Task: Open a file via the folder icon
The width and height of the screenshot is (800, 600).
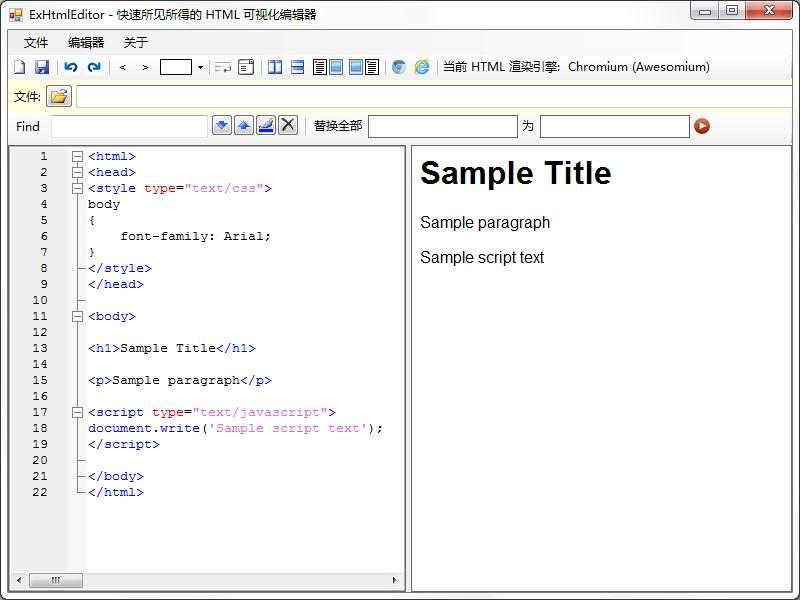Action: [x=57, y=96]
